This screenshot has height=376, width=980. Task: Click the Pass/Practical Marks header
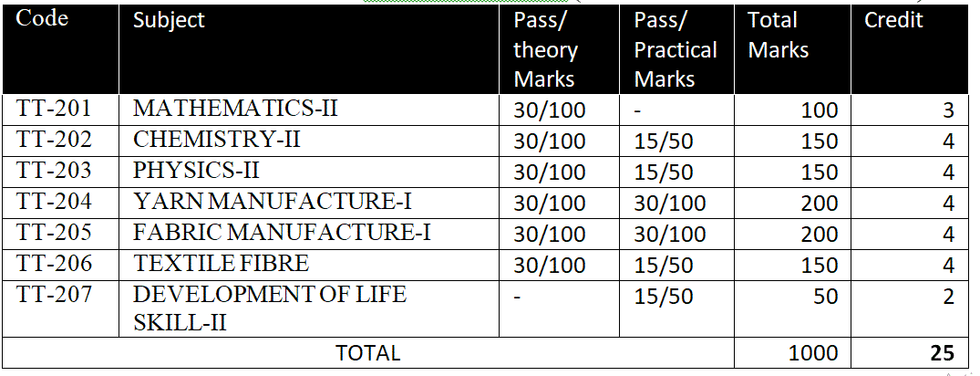[676, 48]
